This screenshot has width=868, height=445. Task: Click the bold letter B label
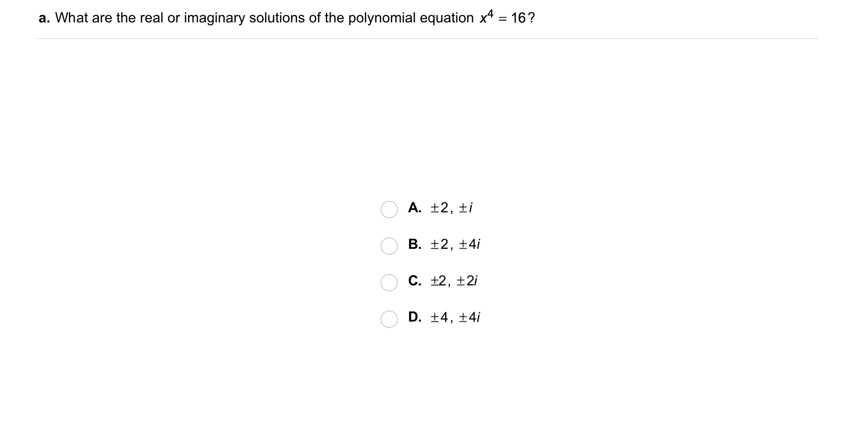point(414,244)
